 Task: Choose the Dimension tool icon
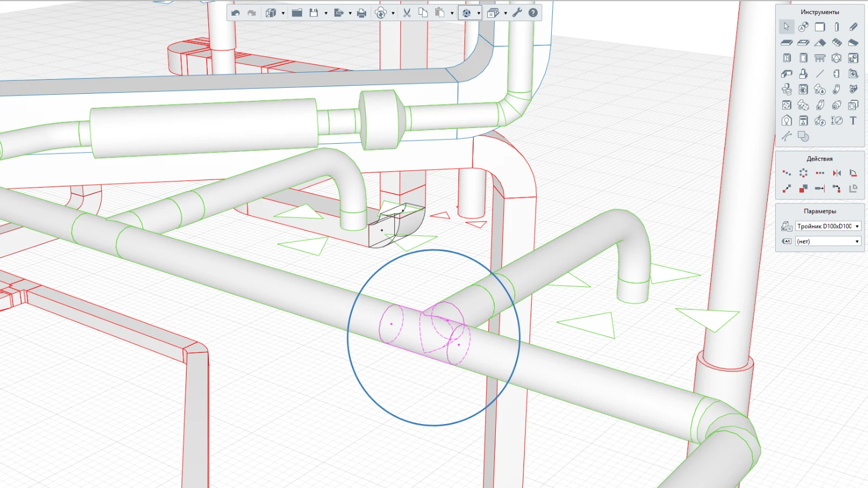click(837, 121)
